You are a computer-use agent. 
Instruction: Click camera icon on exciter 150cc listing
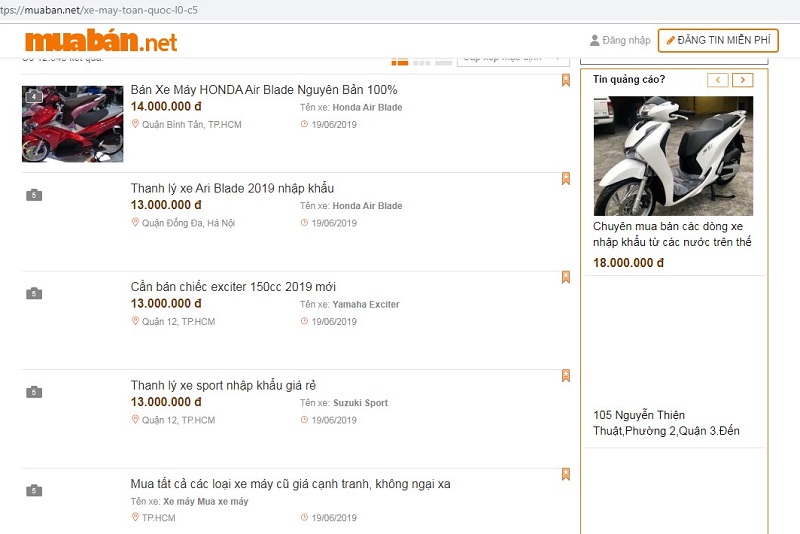[x=34, y=293]
